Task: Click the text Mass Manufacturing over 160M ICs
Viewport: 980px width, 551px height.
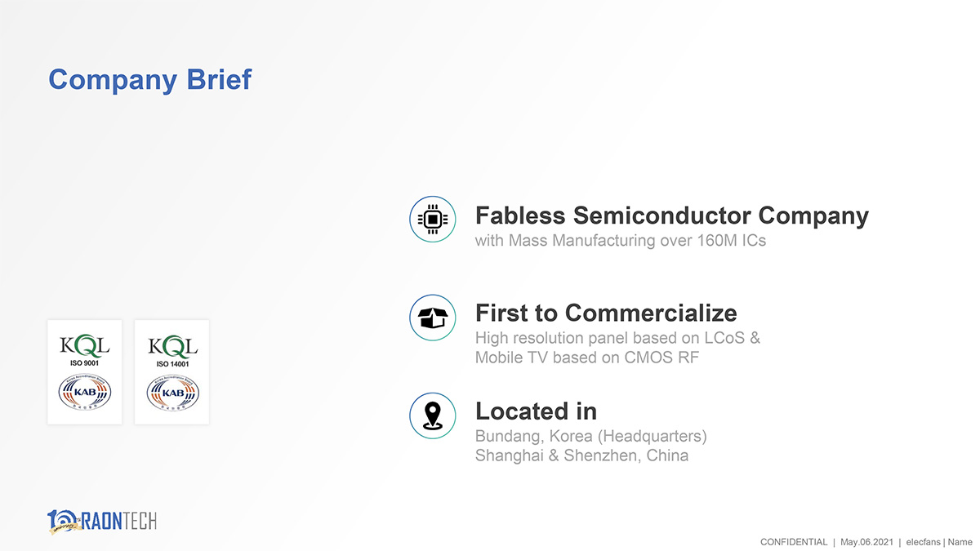Action: [x=637, y=241]
